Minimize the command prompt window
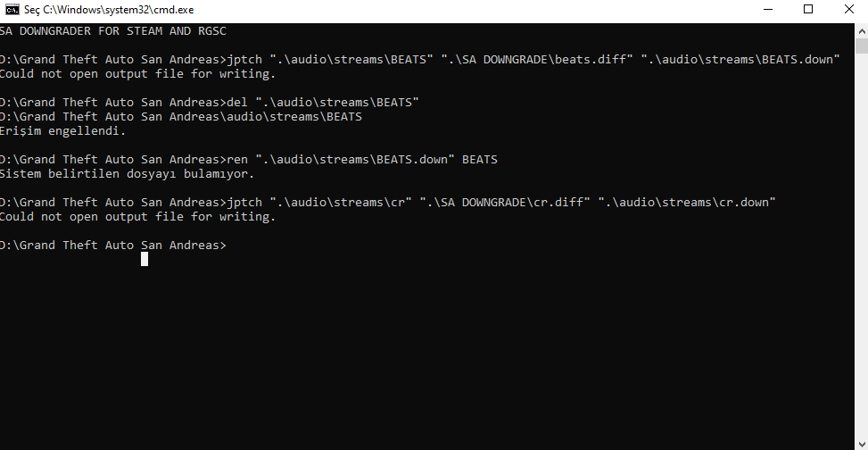Image resolution: width=868 pixels, height=450 pixels. 767,10
